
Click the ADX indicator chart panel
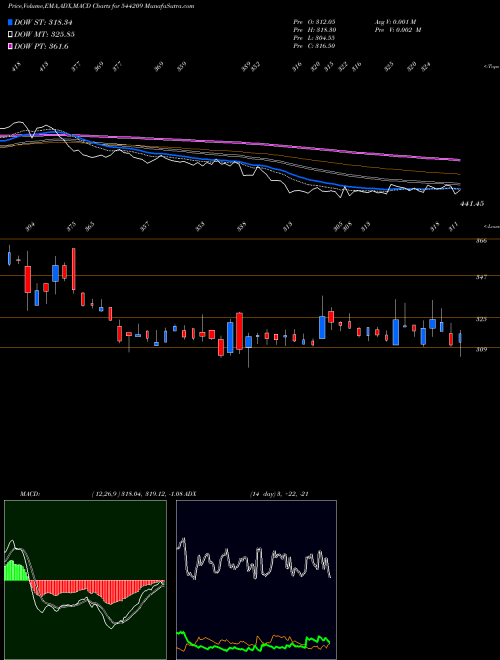tap(256, 580)
